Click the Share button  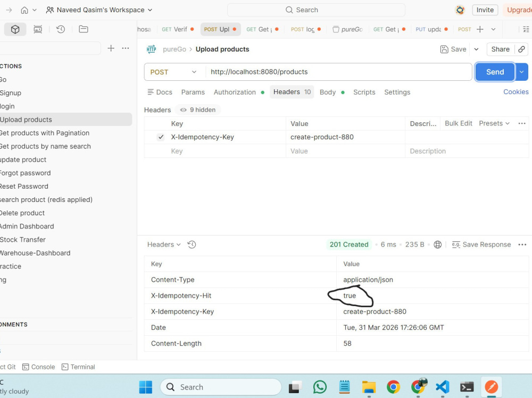501,49
